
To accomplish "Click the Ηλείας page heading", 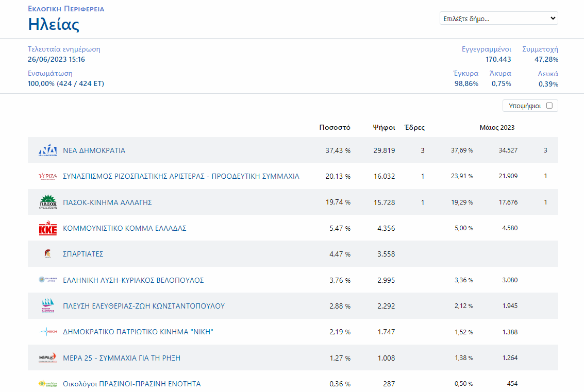I will (x=54, y=25).
